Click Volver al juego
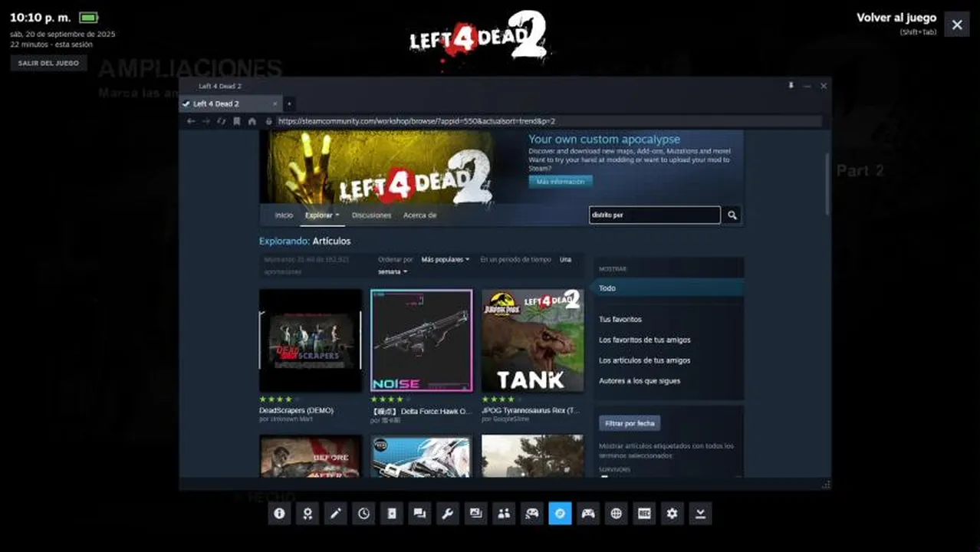This screenshot has width=980, height=552. pyautogui.click(x=896, y=18)
